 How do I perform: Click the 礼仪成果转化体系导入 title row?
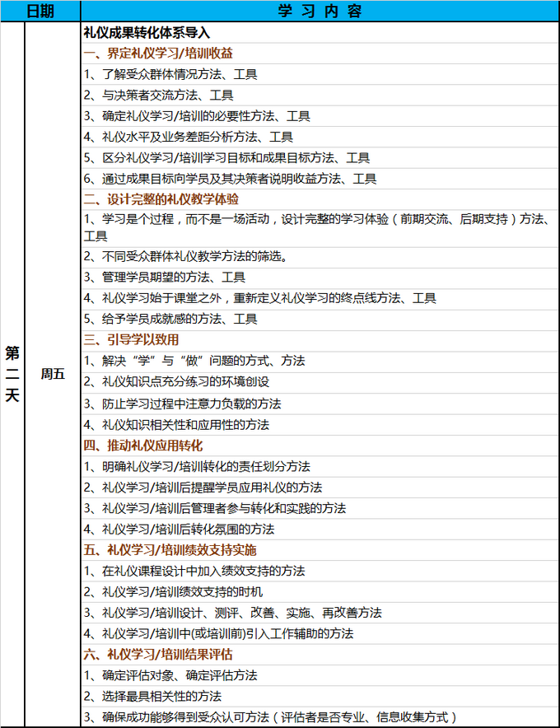pyautogui.click(x=147, y=33)
